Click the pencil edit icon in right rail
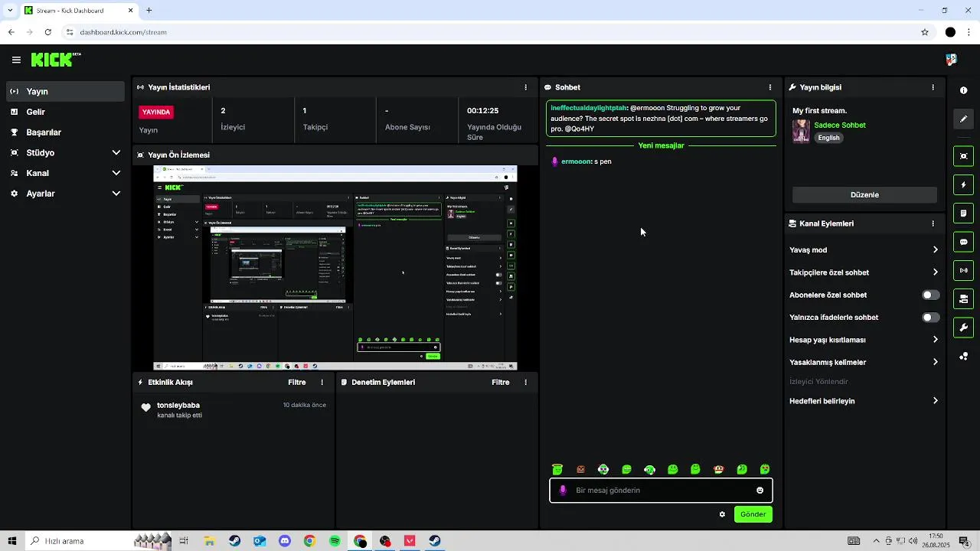Viewport: 980px width, 551px height. coord(963,119)
